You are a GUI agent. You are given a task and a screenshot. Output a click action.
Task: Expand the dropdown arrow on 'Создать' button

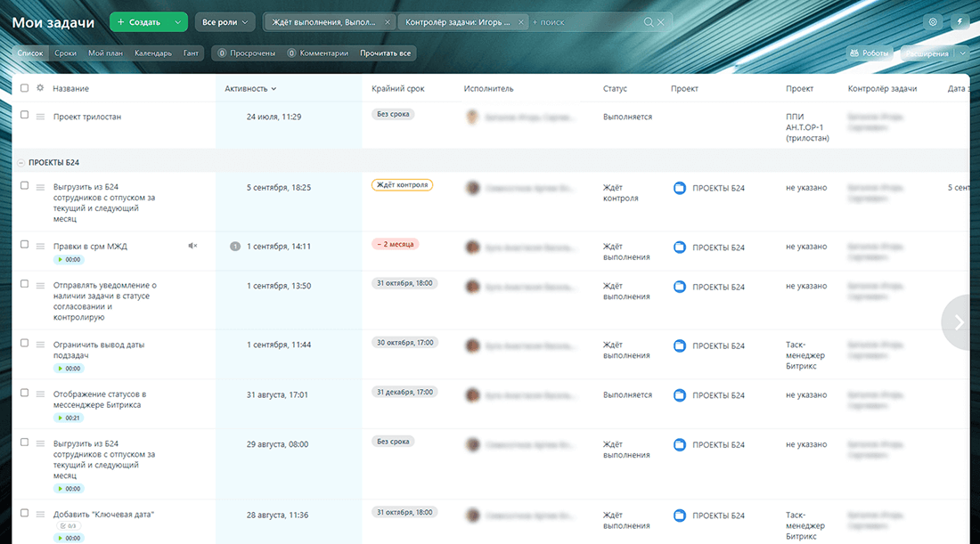pyautogui.click(x=179, y=22)
